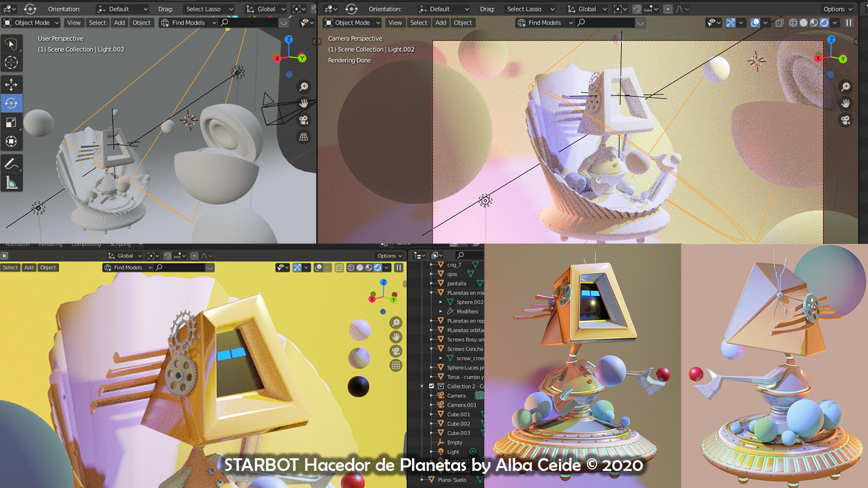Click search pull-down button beside User Perspective search field
This screenshot has width=868, height=488.
(284, 22)
